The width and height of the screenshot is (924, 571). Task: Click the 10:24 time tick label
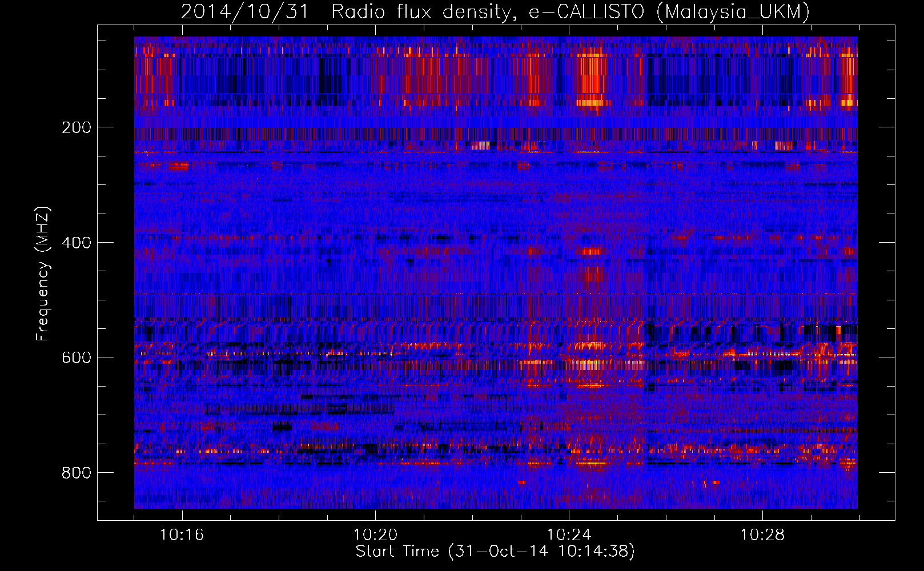click(569, 535)
